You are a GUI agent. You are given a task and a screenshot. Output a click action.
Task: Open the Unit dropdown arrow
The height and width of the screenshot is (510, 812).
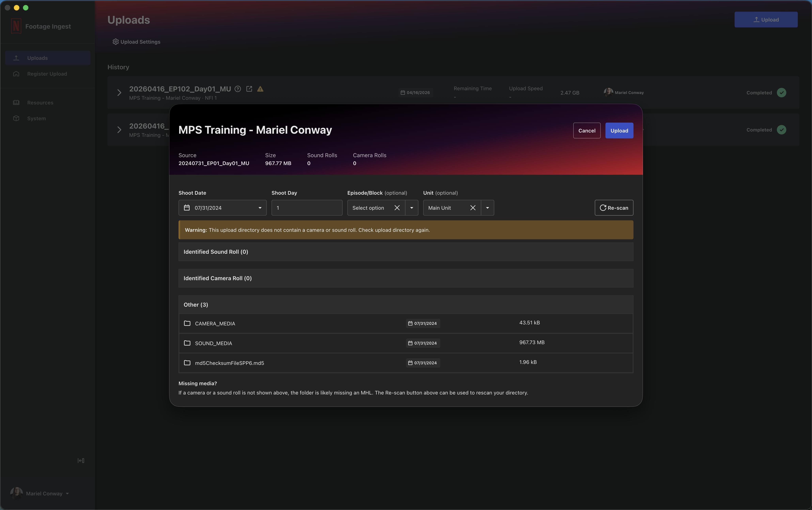[x=488, y=208]
